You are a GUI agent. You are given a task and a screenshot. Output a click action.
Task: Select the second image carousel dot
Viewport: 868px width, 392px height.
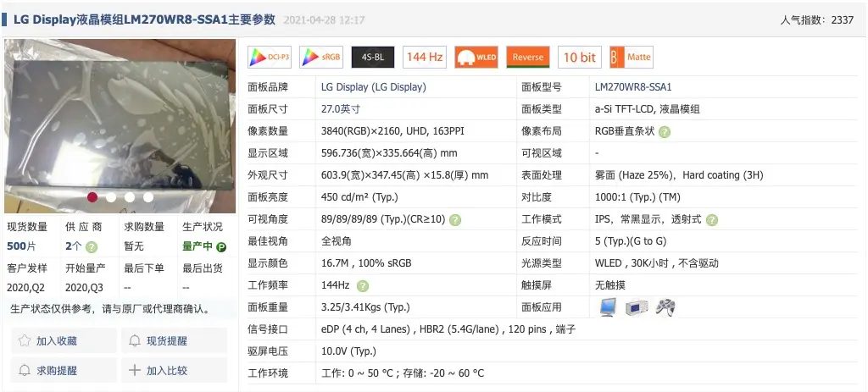[x=111, y=196]
